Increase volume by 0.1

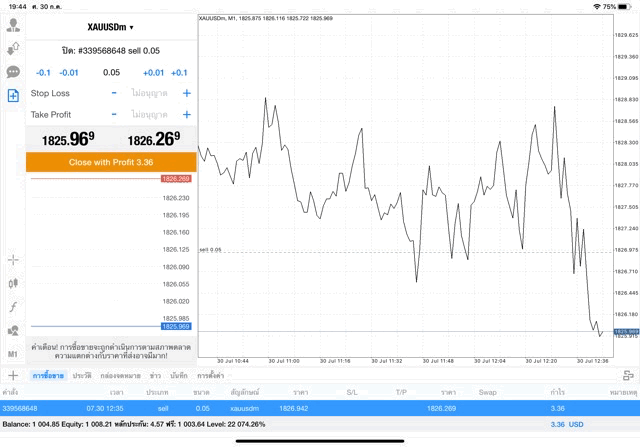click(179, 73)
